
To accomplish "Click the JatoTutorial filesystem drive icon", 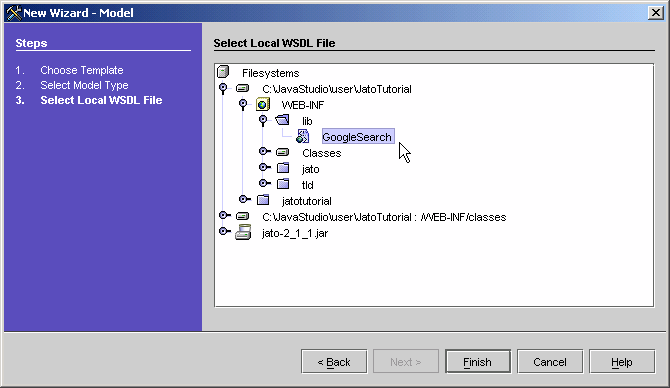I will [242, 88].
